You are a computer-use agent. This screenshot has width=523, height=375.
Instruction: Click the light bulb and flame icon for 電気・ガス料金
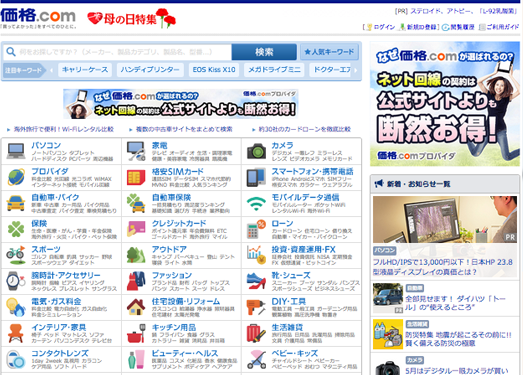[16, 307]
